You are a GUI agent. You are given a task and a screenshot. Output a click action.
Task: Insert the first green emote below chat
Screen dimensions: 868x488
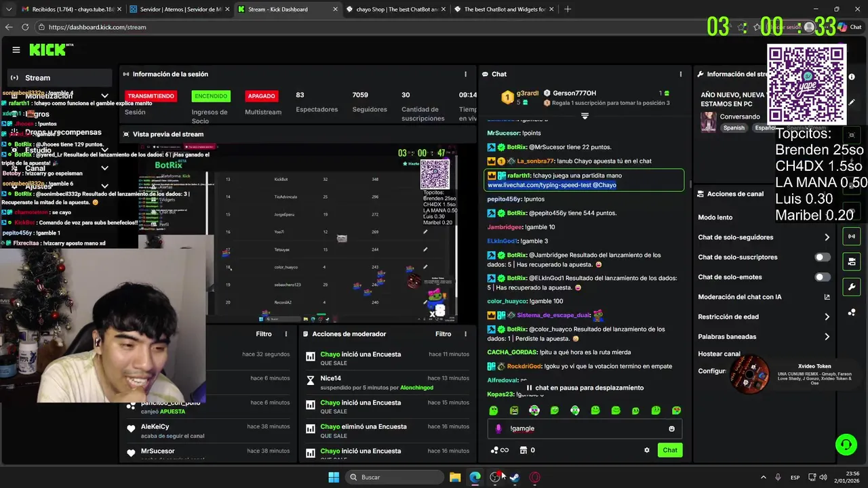494,410
